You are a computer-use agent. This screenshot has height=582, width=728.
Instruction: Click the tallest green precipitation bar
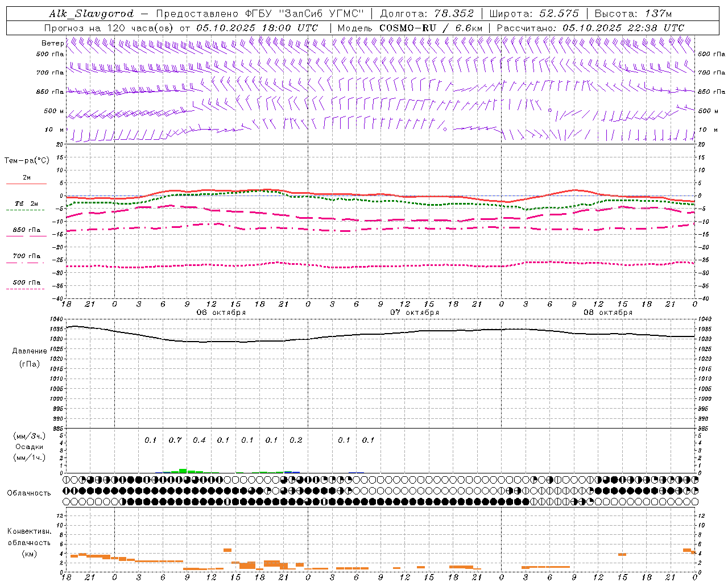(x=183, y=471)
